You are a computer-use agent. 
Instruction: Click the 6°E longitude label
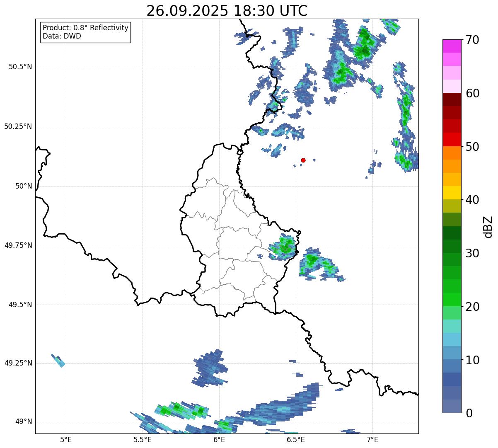tap(219, 439)
